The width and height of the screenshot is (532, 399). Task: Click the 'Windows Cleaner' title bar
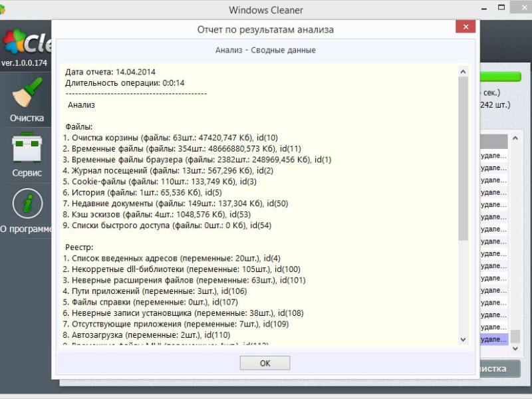(265, 10)
